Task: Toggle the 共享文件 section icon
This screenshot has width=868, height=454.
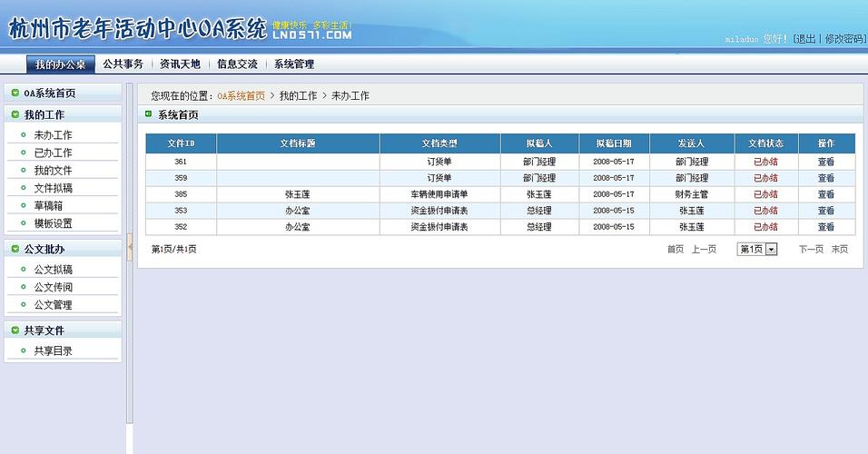Action: point(15,331)
